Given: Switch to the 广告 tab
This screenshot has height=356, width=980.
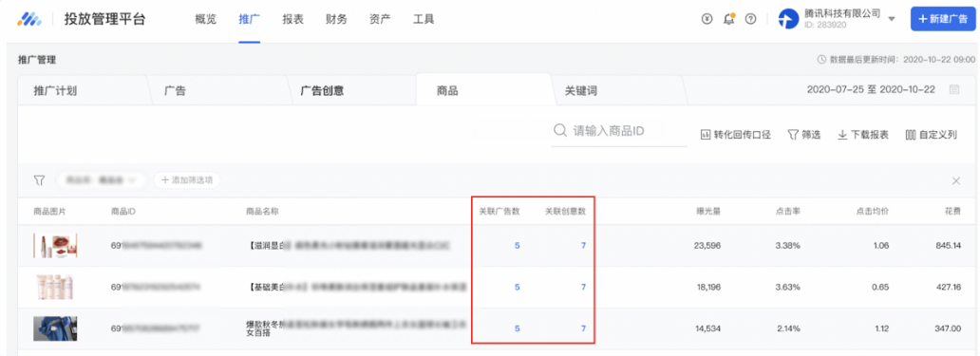Looking at the screenshot, I should [175, 91].
